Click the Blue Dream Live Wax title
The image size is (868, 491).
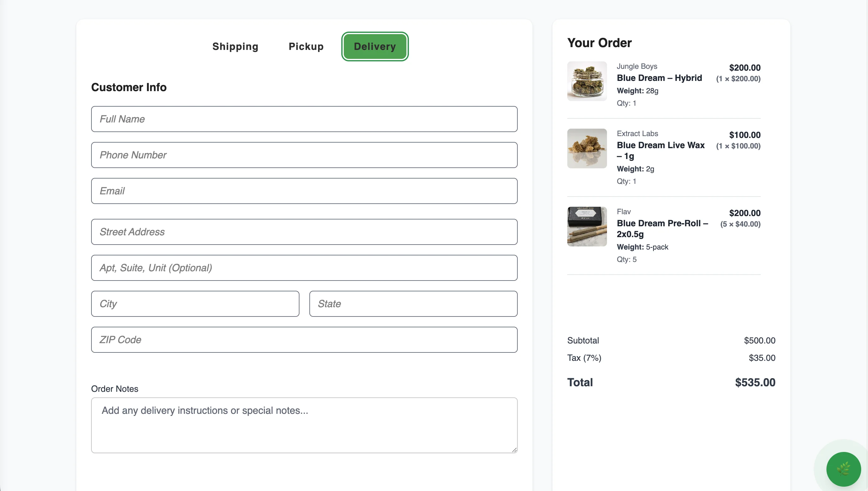coord(661,150)
